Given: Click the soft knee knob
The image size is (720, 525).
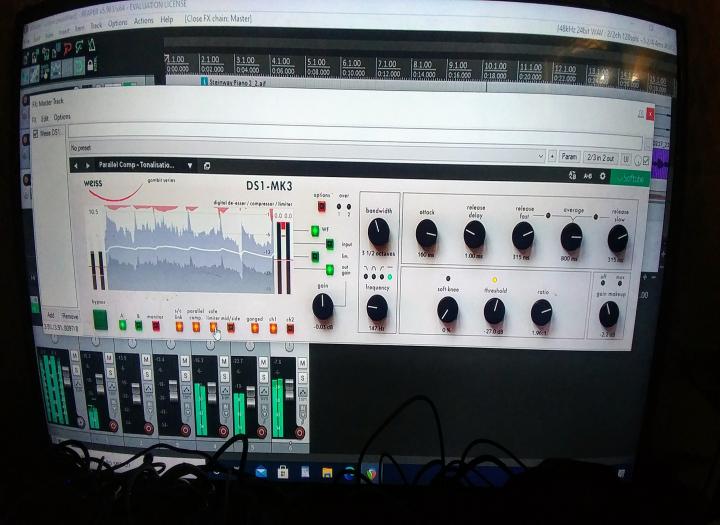Looking at the screenshot, I should click(447, 310).
